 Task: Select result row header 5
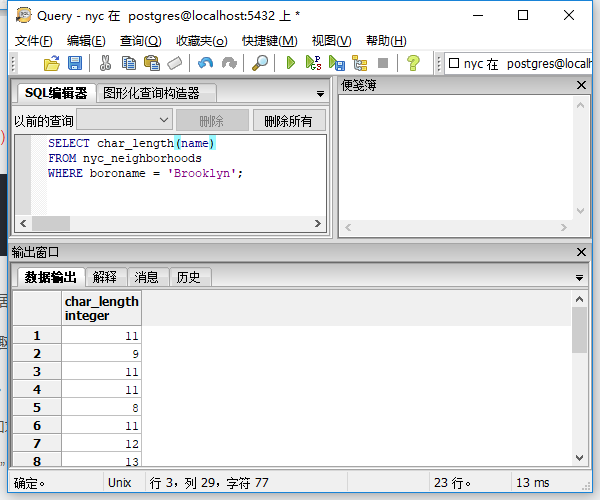click(37, 407)
